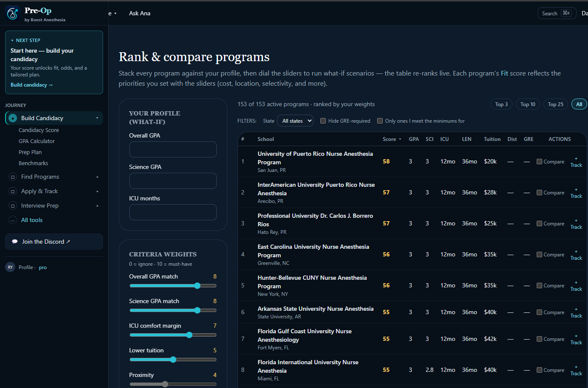Open the All states dropdown
588x388 pixels.
(x=296, y=121)
